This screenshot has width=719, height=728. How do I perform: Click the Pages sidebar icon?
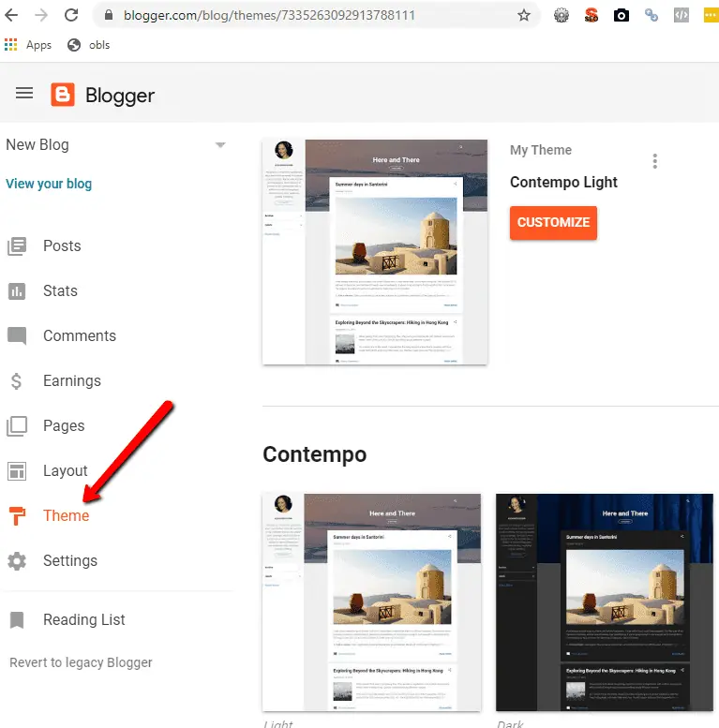click(17, 426)
